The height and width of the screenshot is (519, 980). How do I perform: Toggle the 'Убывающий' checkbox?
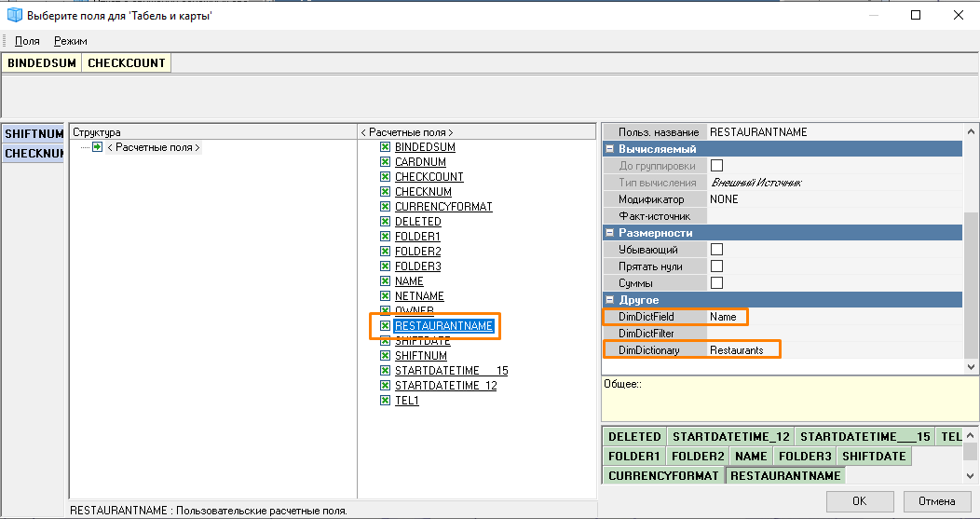tap(717, 250)
